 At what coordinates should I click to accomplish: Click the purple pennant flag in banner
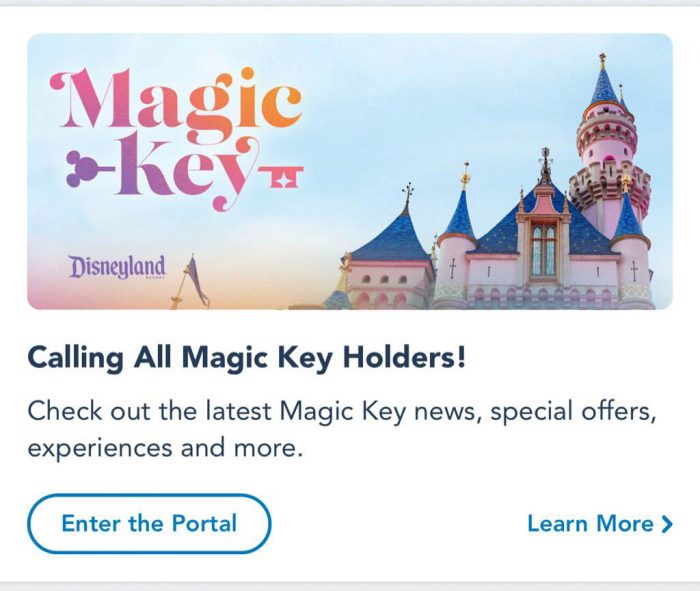click(196, 279)
